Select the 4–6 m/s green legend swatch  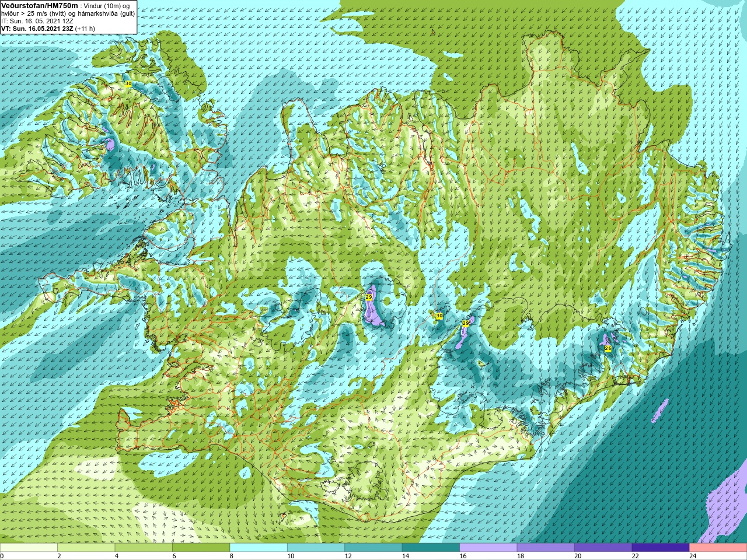click(x=144, y=548)
